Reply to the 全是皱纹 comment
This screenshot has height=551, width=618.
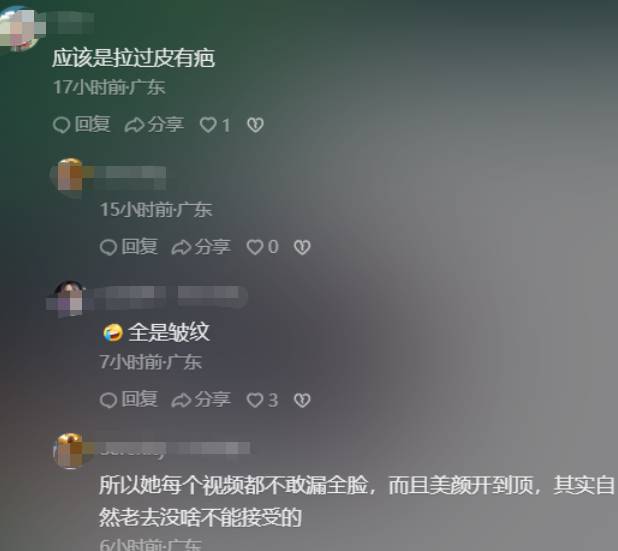click(x=129, y=400)
